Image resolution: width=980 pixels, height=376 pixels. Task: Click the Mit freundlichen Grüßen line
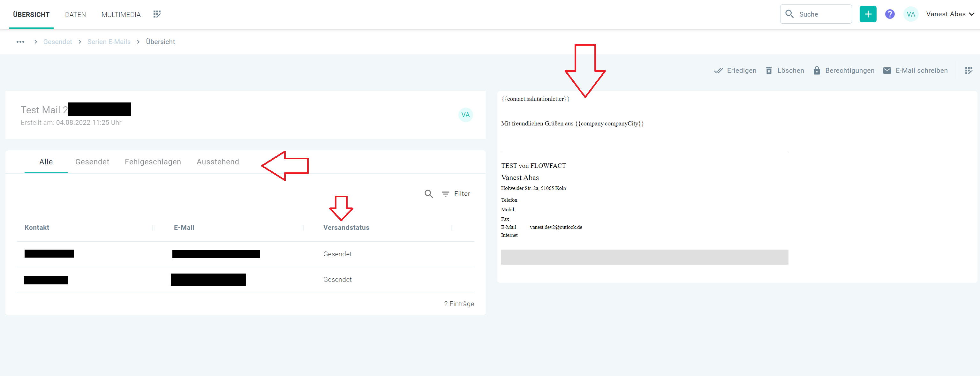pyautogui.click(x=572, y=124)
